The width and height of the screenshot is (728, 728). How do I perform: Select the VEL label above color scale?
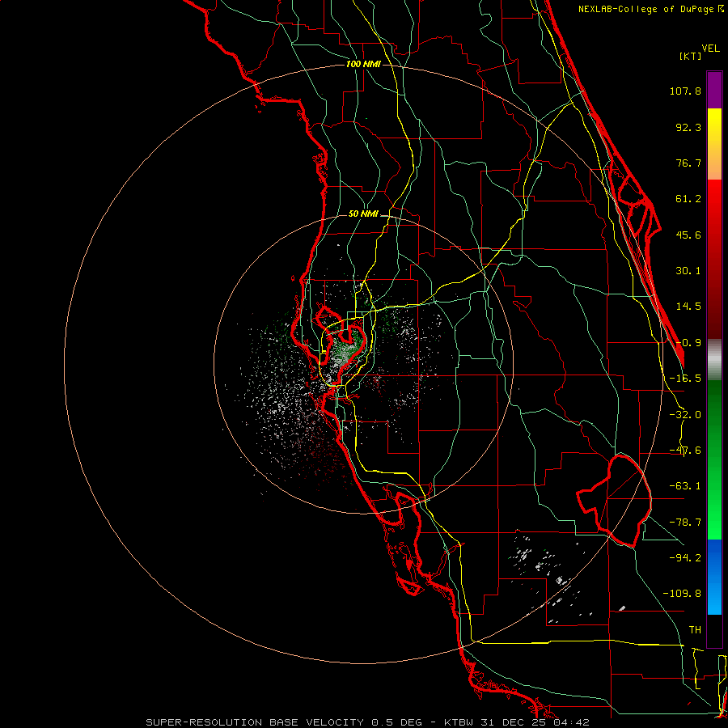710,49
